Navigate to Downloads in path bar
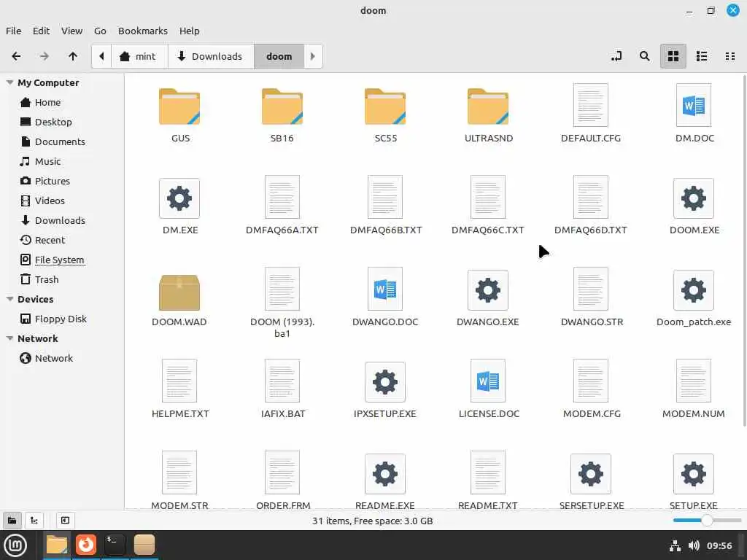Screen dimensions: 747x560 coord(211,56)
